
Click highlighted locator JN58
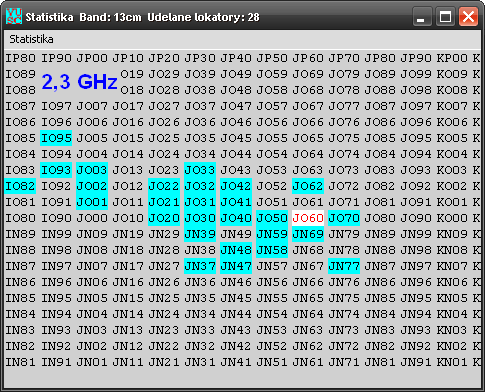click(272, 250)
